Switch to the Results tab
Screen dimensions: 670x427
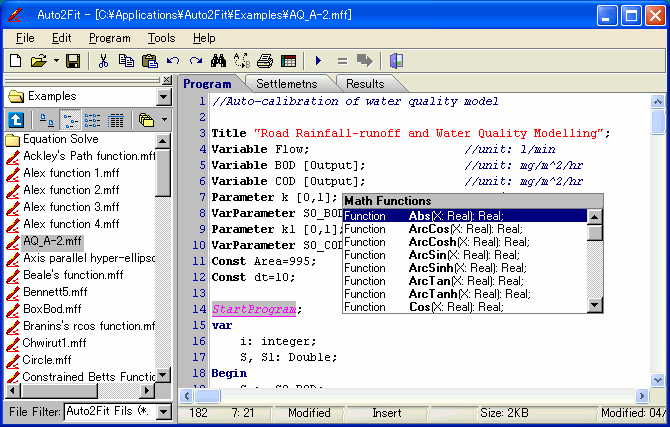coord(365,84)
